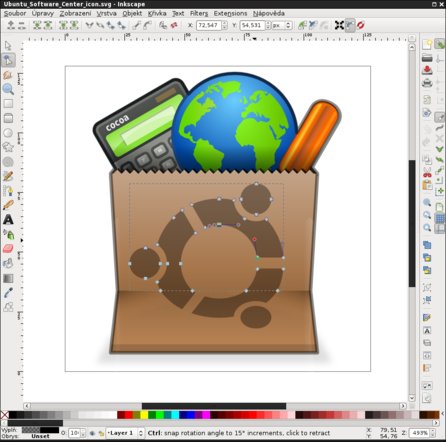Viewport: 446px width, 442px height.
Task: Open the color palette menu arrow
Action: point(442,414)
